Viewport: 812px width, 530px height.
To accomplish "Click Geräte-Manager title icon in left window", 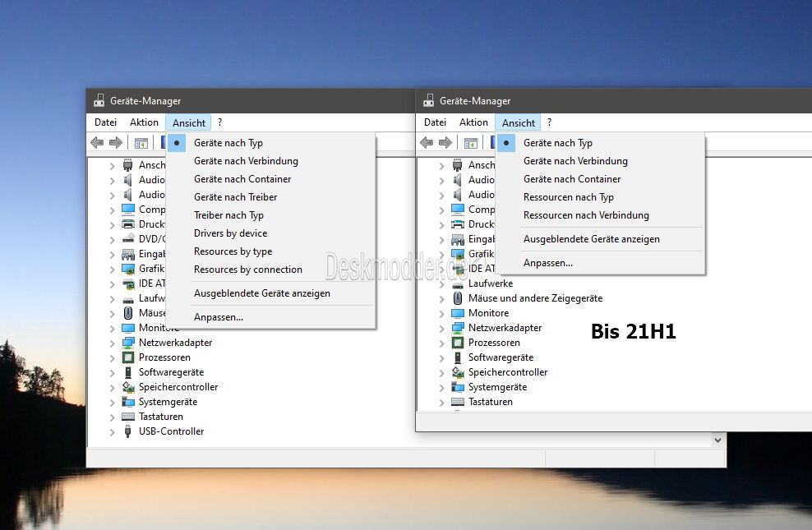I will coord(99,100).
